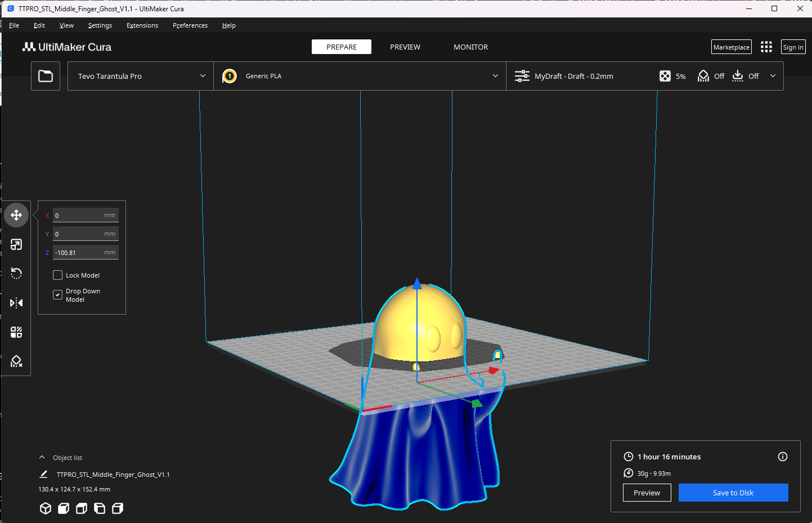The image size is (812, 523).
Task: Open the Marketplace button
Action: (x=731, y=47)
